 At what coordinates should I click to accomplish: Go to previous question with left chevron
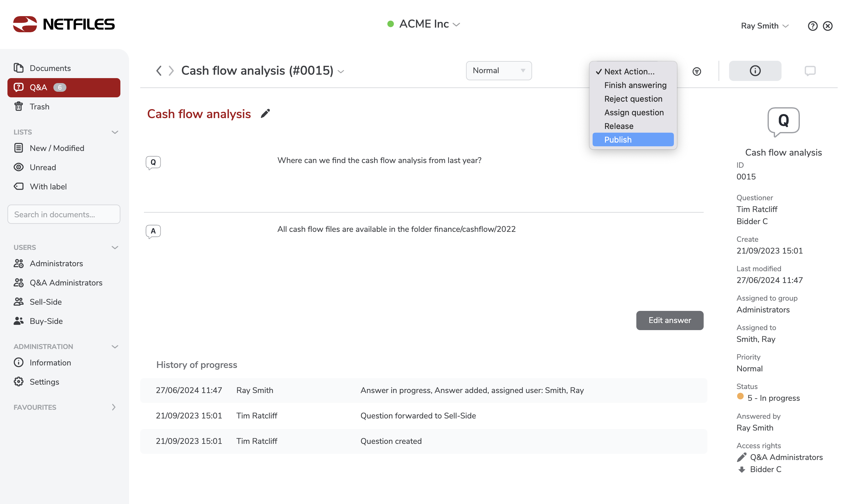coord(159,71)
